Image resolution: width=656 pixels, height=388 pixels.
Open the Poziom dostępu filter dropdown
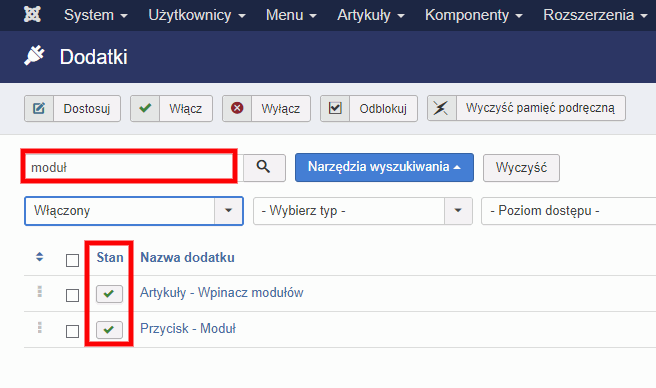[569, 211]
